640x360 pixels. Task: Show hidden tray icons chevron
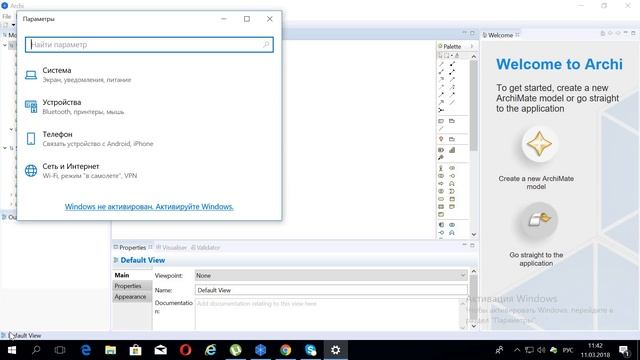coord(517,350)
